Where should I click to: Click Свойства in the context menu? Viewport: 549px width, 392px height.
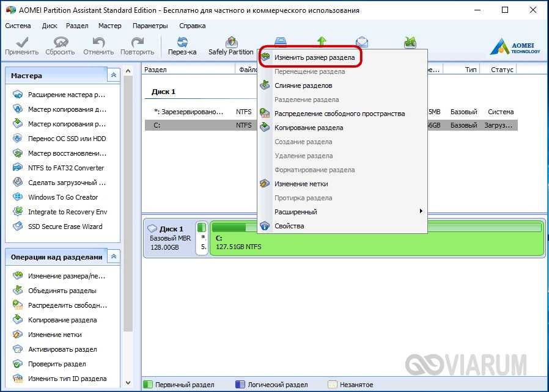coord(289,226)
